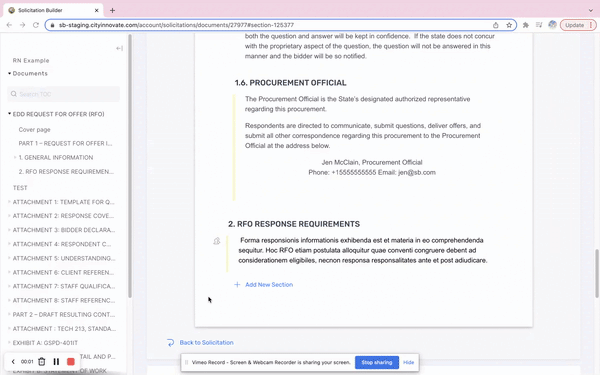Collapse the sidebar with the arrow icon
Image resolution: width=600 pixels, height=375 pixels.
[119, 48]
